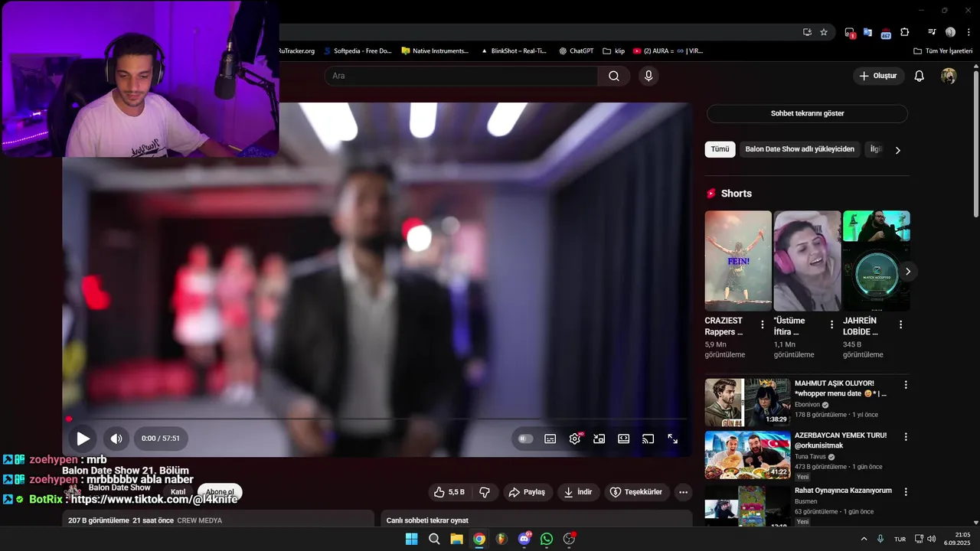Select the Tümü filter chip
This screenshot has width=980, height=551.
point(720,149)
